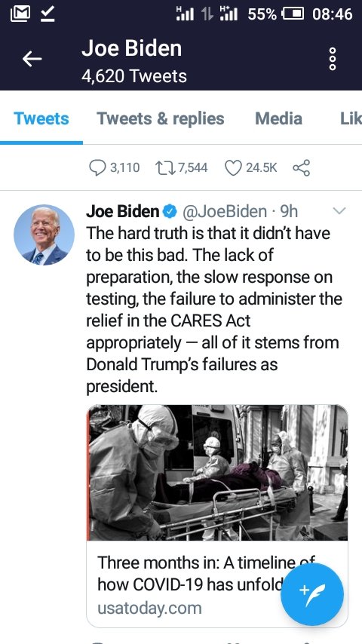Viewport: 362px width, 644px height.
Task: Retweet using the 7,544 retweet icon
Action: coord(164,167)
